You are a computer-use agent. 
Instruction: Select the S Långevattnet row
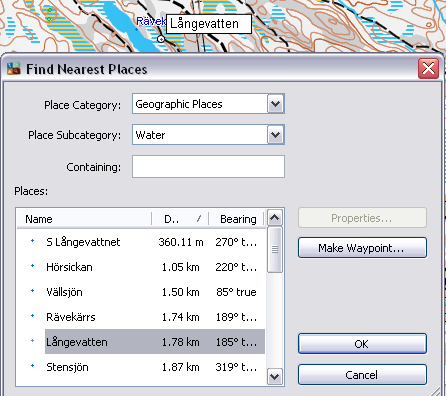(x=141, y=242)
